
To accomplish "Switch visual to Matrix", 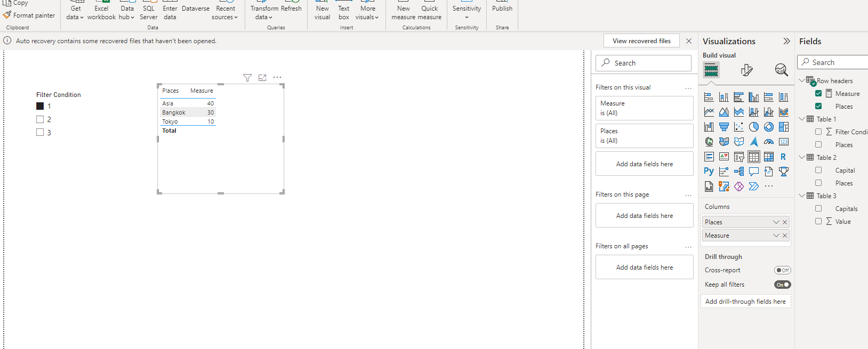I will [768, 157].
